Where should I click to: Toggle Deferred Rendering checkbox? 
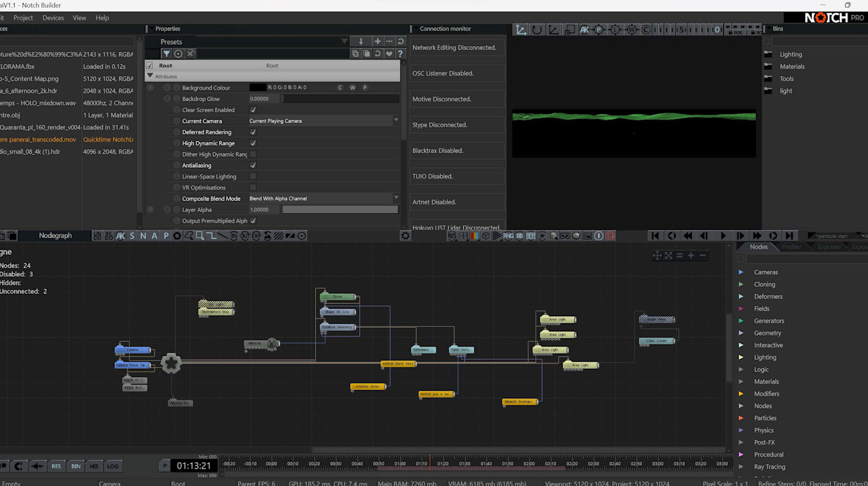[x=253, y=132]
